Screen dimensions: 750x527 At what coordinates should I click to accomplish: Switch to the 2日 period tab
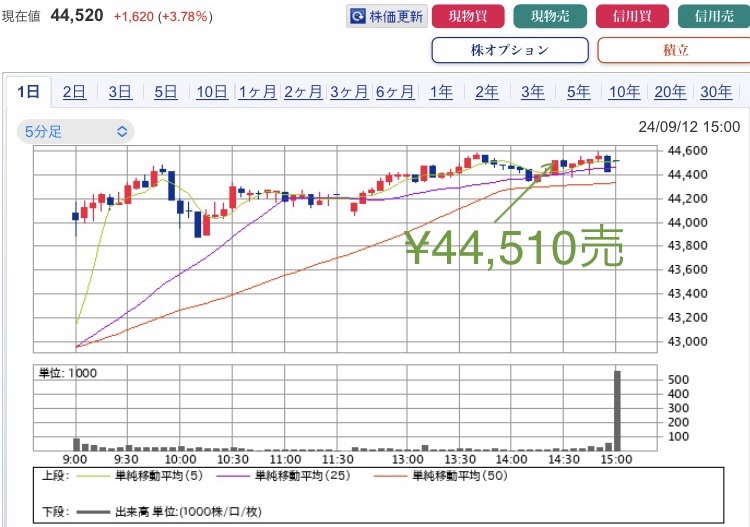pos(74,91)
